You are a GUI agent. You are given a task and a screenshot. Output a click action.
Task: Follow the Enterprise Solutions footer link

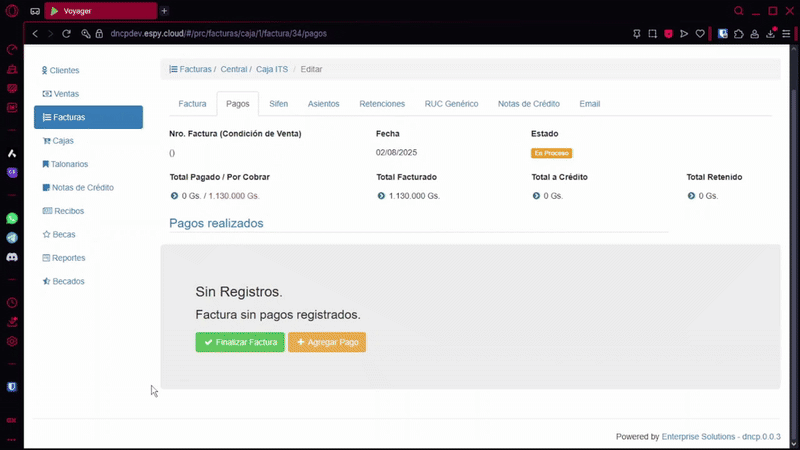click(699, 437)
